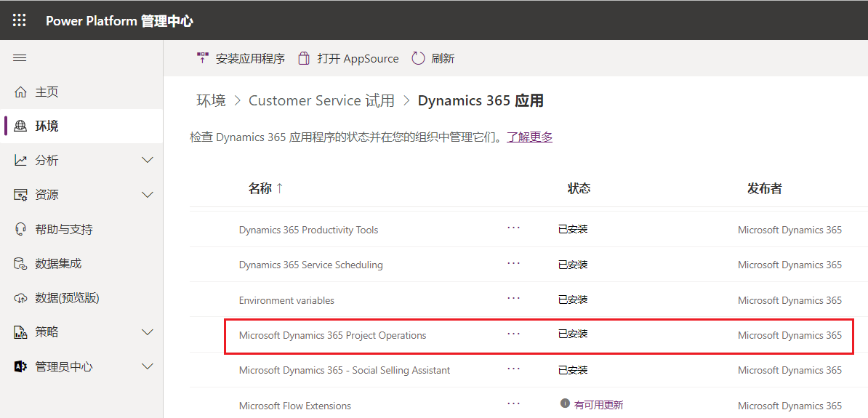
Task: Click the Environments globe icon
Action: [20, 126]
